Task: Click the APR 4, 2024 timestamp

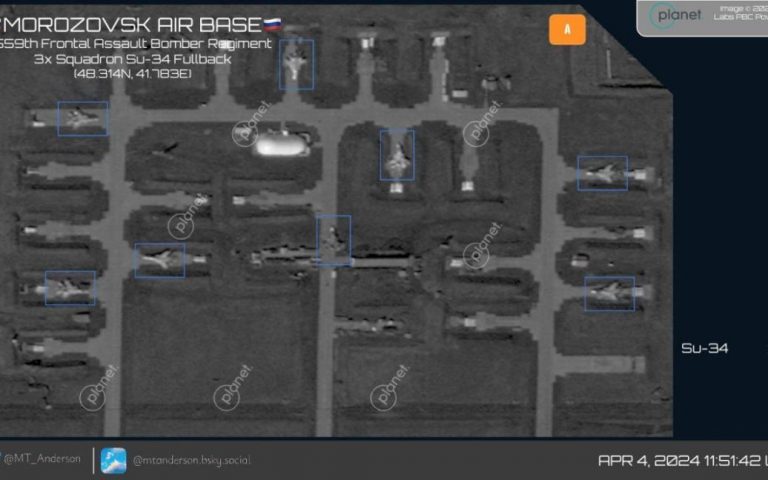Action: [683, 460]
